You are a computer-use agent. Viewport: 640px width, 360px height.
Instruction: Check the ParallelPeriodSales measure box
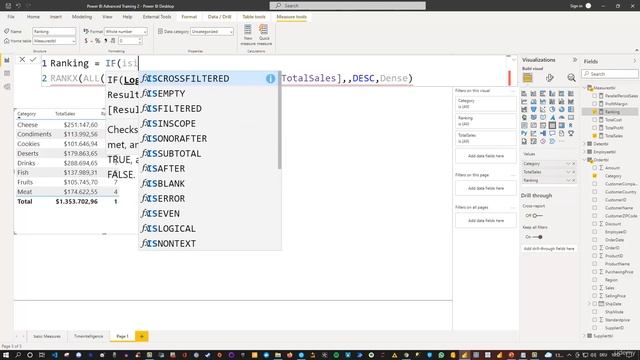coord(595,96)
